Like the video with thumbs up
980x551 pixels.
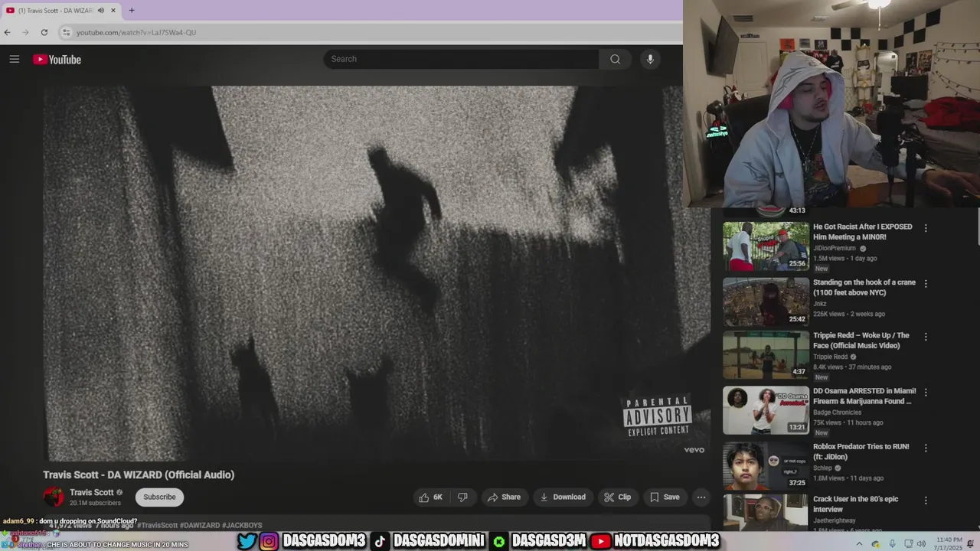[x=431, y=497]
